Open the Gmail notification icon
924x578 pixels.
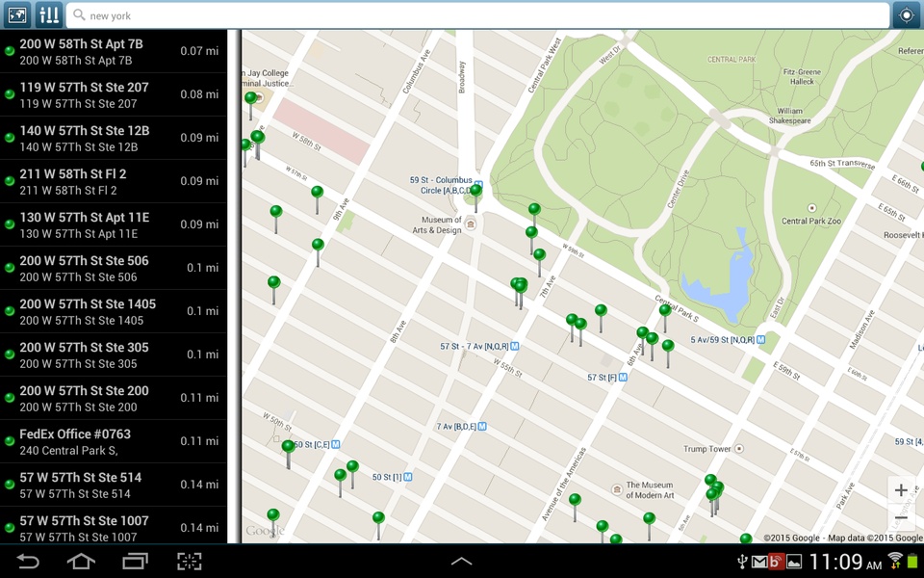[759, 562]
